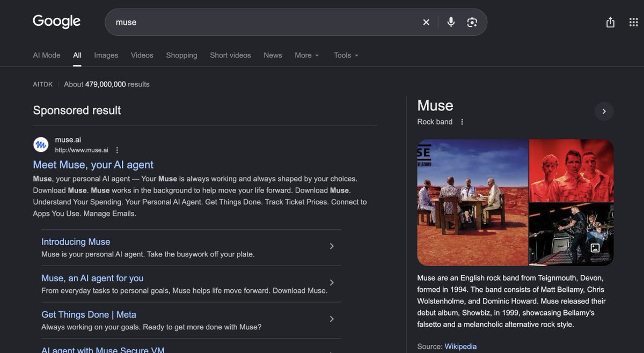View the desert table album cover image
Image resolution: width=644 pixels, height=353 pixels.
coord(473,203)
